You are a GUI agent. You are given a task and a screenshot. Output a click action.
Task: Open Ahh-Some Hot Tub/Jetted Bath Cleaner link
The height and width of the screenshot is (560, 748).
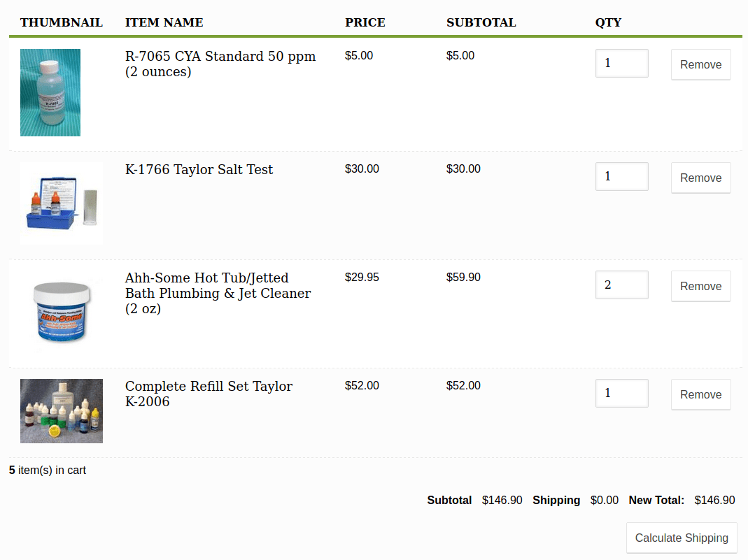218,293
